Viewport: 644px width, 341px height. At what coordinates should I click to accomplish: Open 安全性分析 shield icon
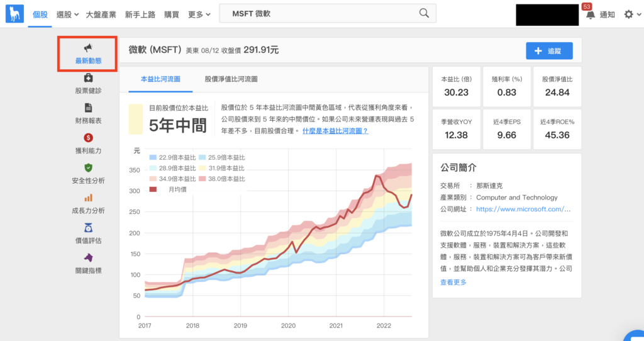(x=88, y=167)
